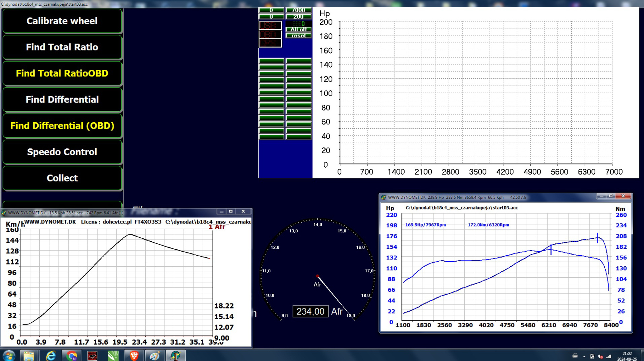Select the Speedo Control option
The height and width of the screenshot is (361, 644).
62,152
